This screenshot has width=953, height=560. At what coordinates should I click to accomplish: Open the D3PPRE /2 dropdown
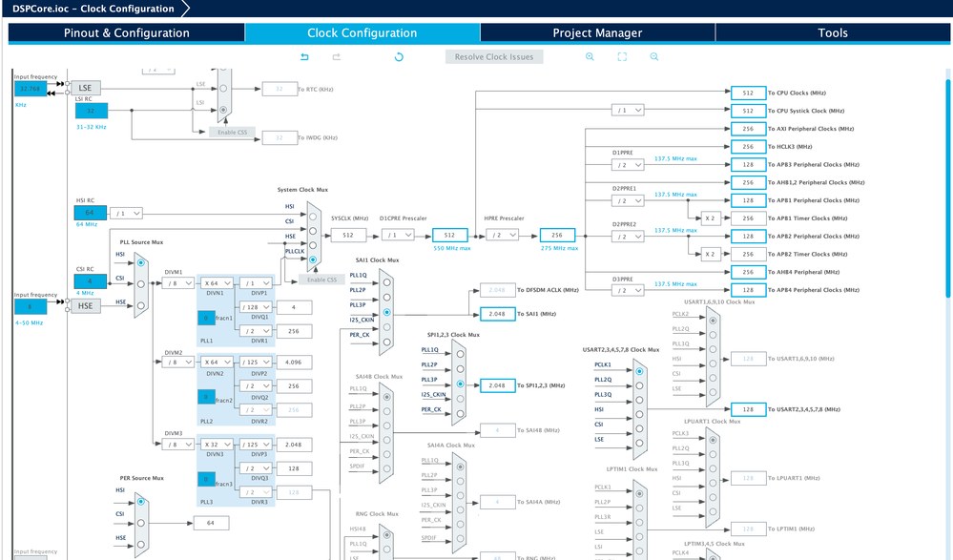(x=628, y=290)
